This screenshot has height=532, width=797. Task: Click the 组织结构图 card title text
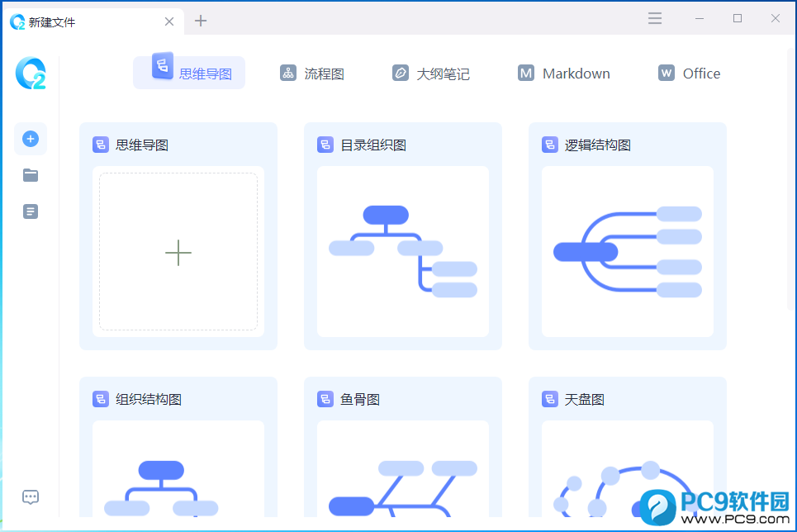point(149,400)
